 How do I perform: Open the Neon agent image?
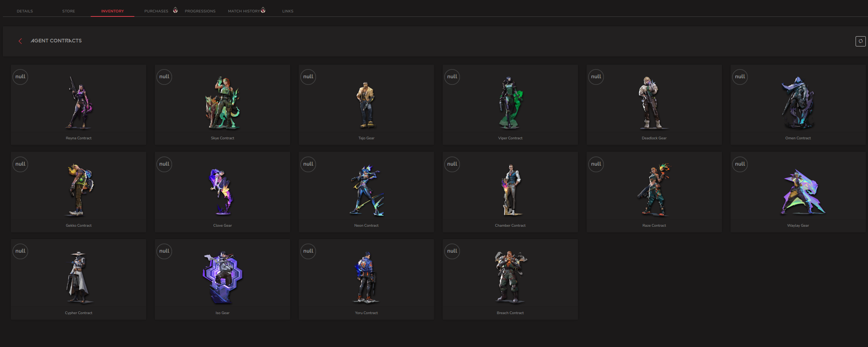point(367,190)
